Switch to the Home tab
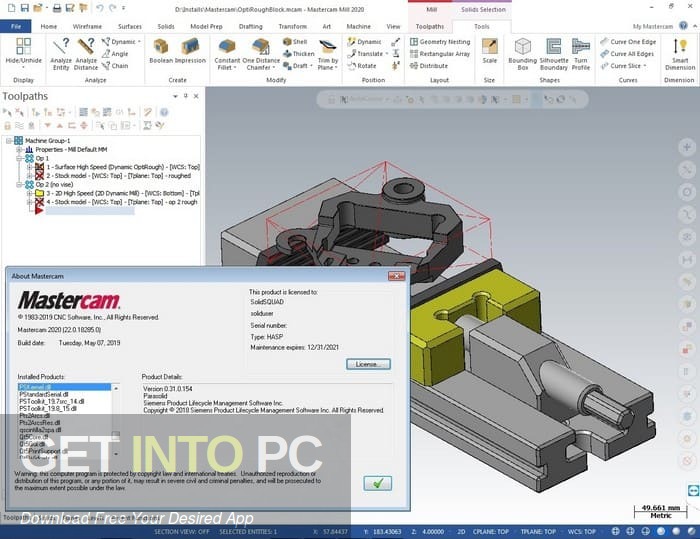This screenshot has width=700, height=539. pyautogui.click(x=49, y=26)
